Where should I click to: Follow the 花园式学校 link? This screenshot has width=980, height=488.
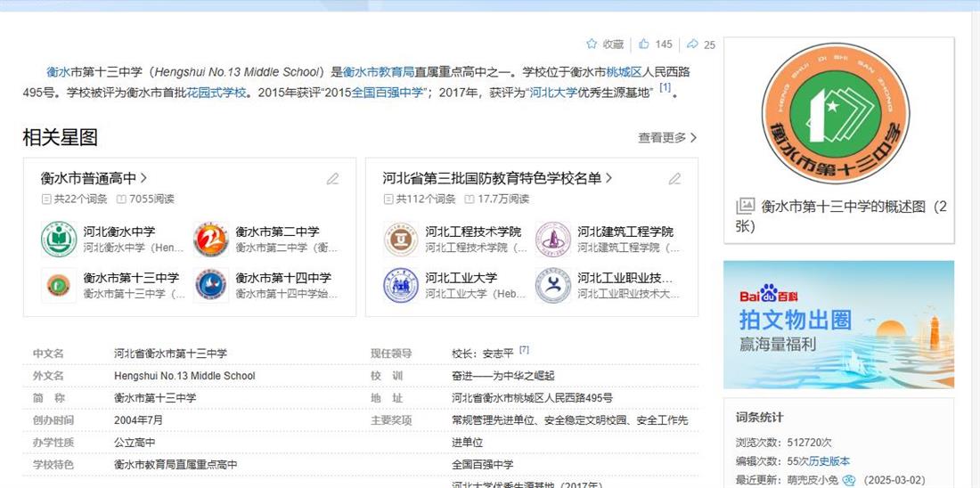point(216,94)
